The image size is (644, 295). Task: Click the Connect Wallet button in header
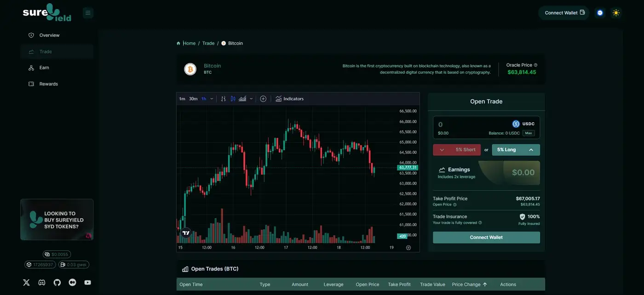tap(564, 13)
